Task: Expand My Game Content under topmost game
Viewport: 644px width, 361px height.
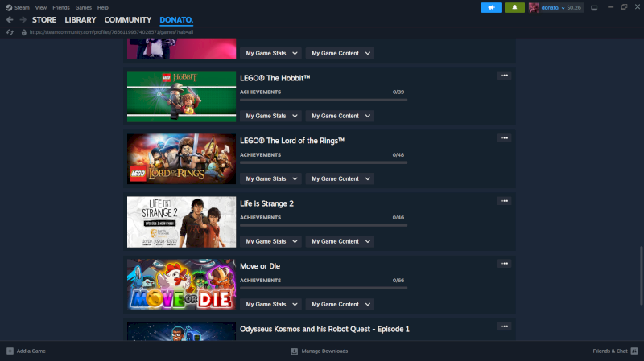Action: click(x=340, y=53)
